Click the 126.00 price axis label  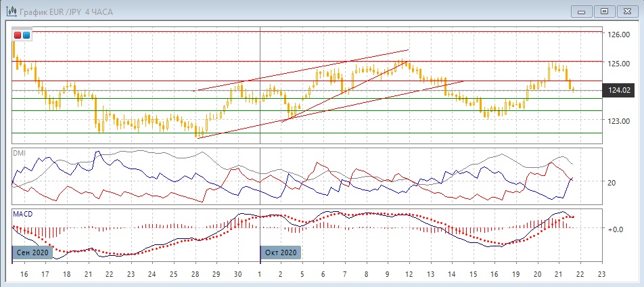[x=618, y=35]
